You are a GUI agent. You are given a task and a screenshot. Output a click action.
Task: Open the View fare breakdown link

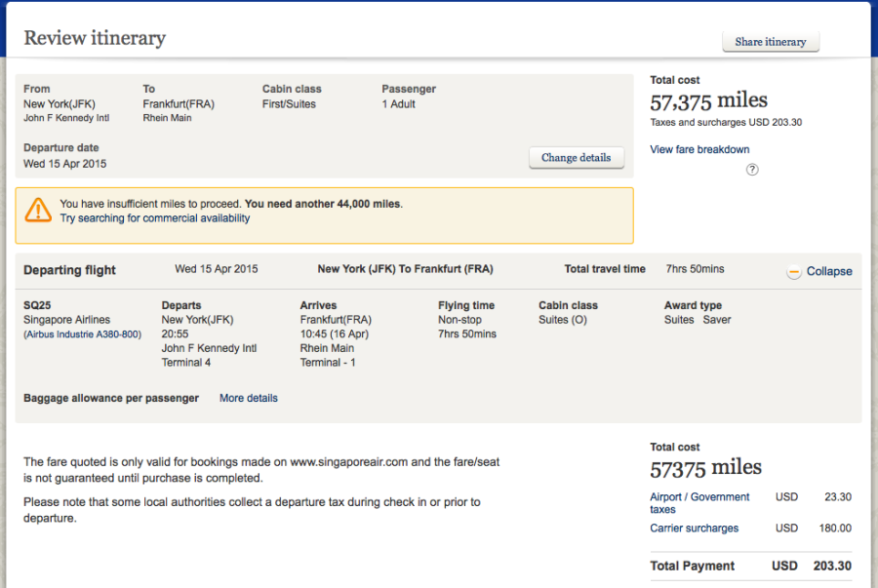point(699,150)
